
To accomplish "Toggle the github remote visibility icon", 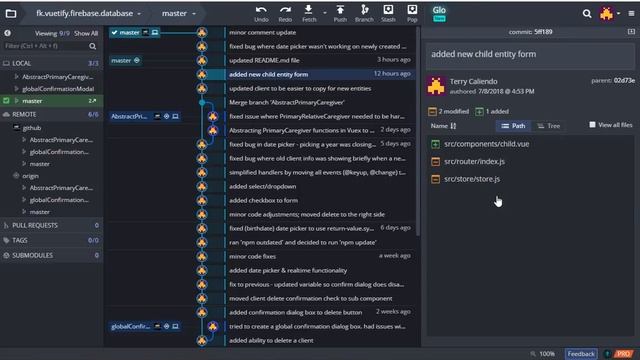I will (x=16, y=128).
